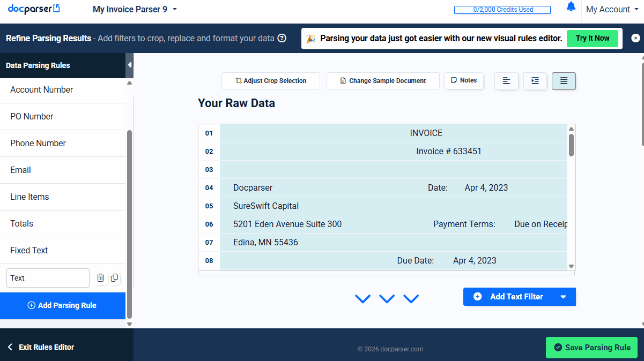The image size is (644, 361).
Task: Open Notes for this rule
Action: point(464,80)
